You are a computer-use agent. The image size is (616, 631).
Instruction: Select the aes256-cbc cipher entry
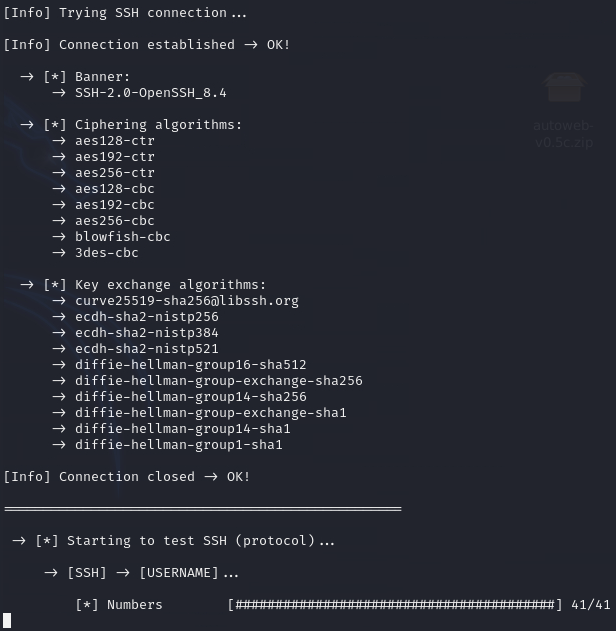[x=115, y=221]
